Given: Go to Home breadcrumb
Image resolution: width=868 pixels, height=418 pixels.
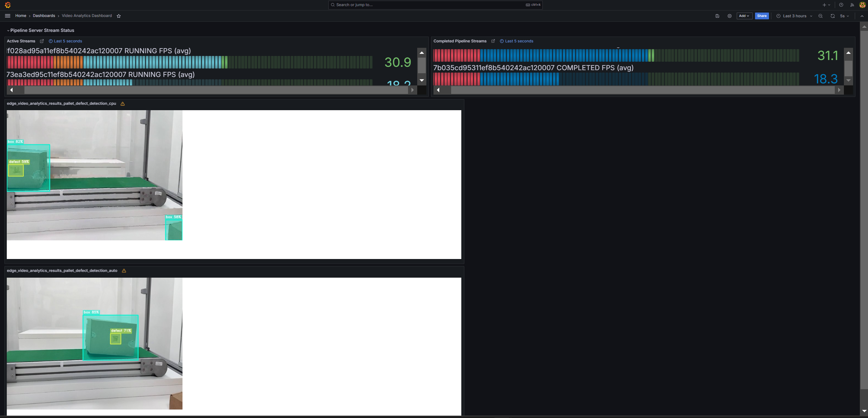Looking at the screenshot, I should coord(20,16).
